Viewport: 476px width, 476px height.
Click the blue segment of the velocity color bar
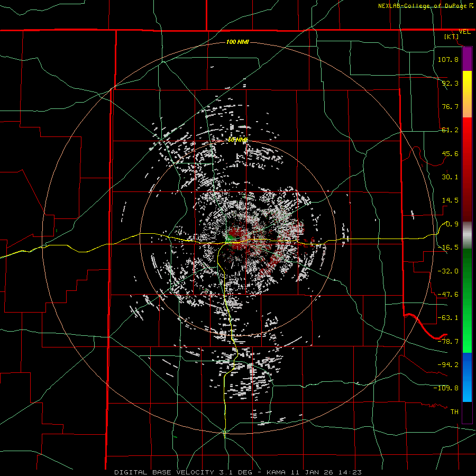pyautogui.click(x=467, y=377)
